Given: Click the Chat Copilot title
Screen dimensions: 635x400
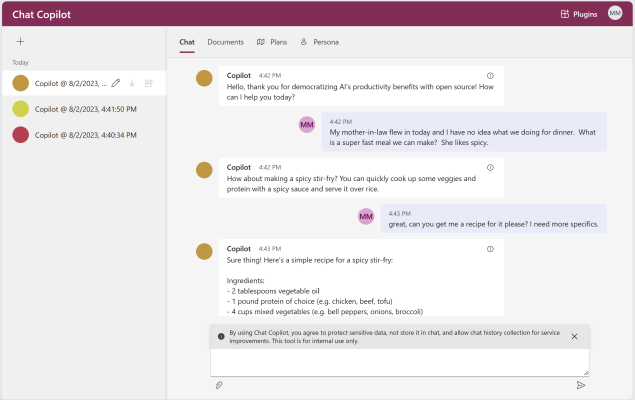Looking at the screenshot, I should [41, 14].
